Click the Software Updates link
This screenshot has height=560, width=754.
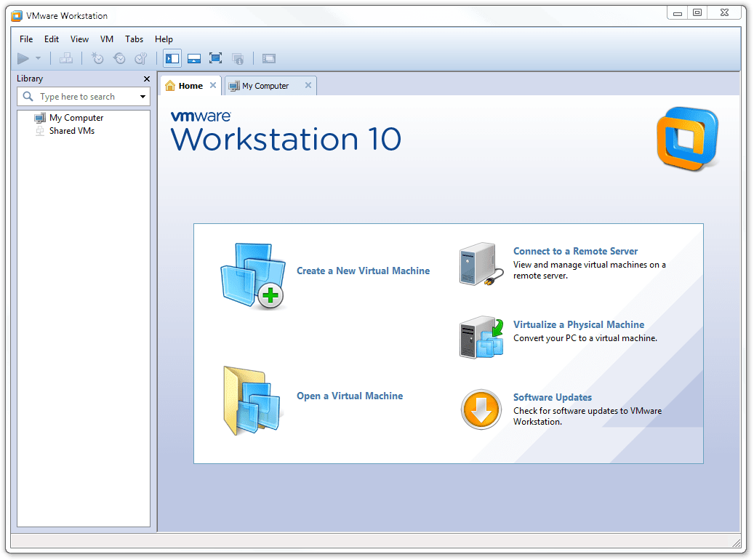pos(552,397)
